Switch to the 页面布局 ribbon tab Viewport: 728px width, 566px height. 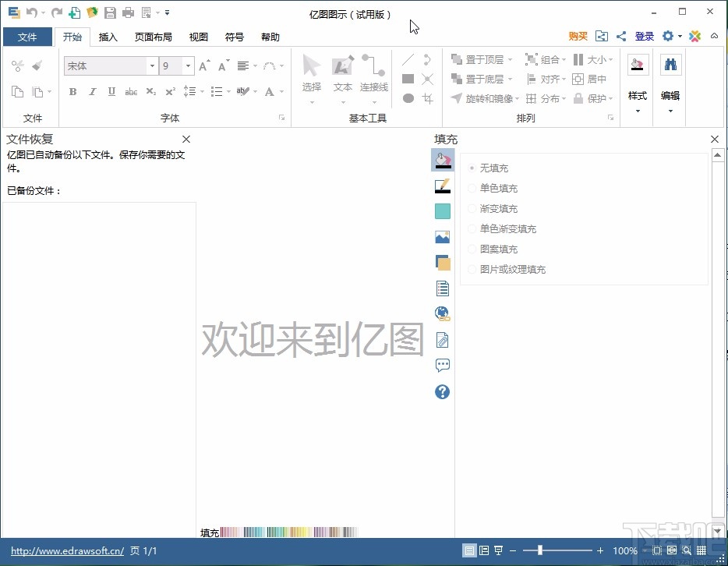[x=154, y=37]
